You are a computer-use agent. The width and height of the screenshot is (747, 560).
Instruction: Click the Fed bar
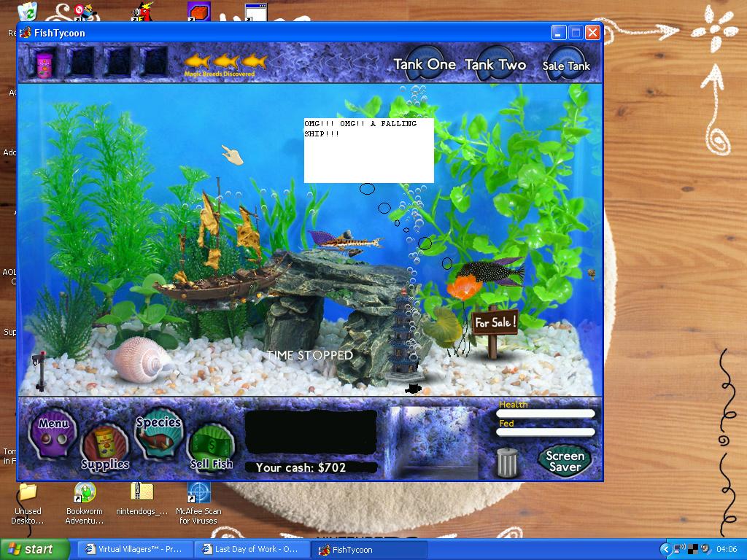coord(546,432)
